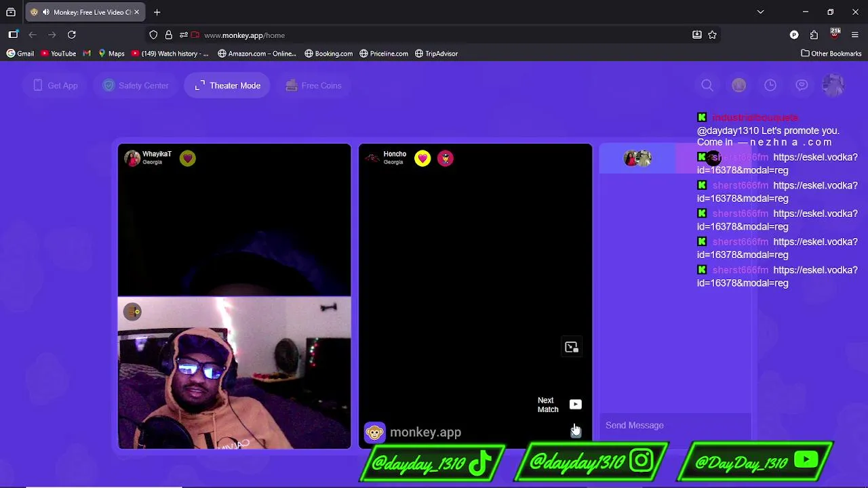The width and height of the screenshot is (868, 488).
Task: Open the Priceline.com bookmark
Action: pos(384,54)
